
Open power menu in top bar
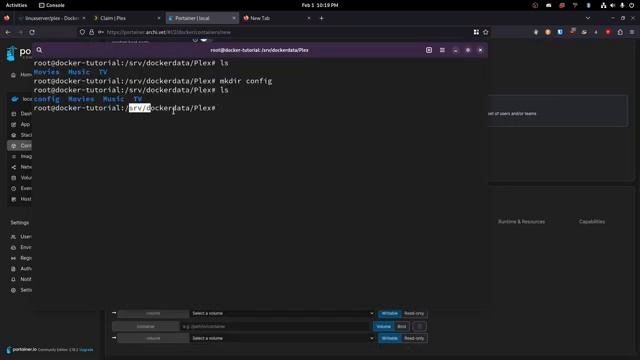[x=631, y=5]
